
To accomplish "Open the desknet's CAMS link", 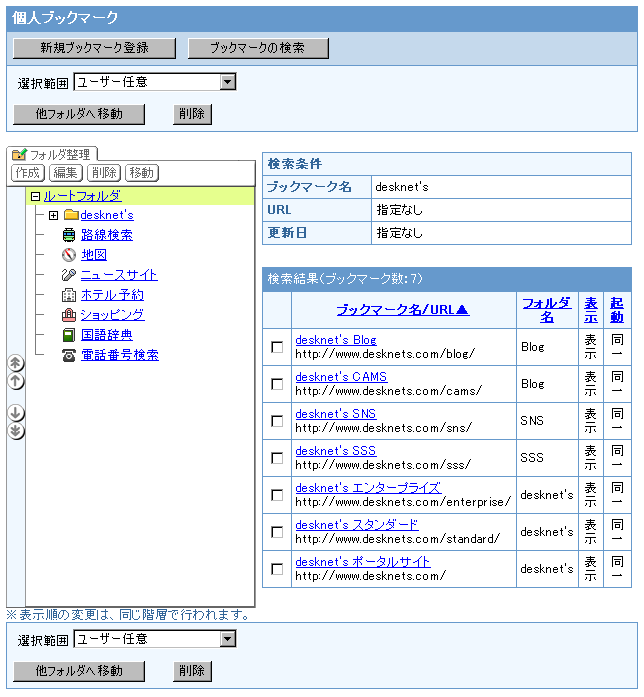I will [x=341, y=377].
